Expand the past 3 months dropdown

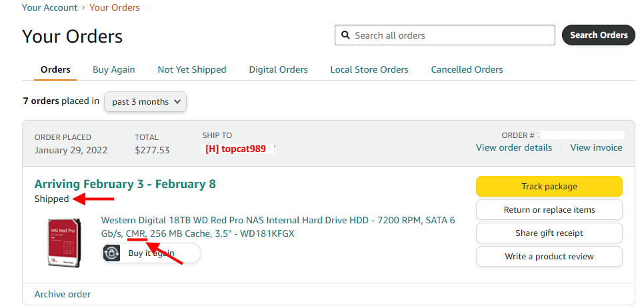pos(145,101)
